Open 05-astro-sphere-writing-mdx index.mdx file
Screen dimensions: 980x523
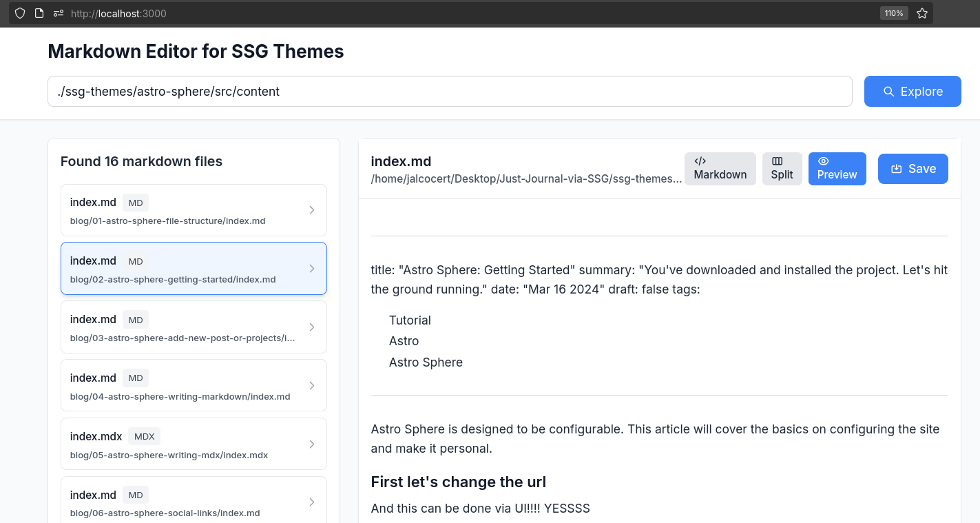point(194,444)
